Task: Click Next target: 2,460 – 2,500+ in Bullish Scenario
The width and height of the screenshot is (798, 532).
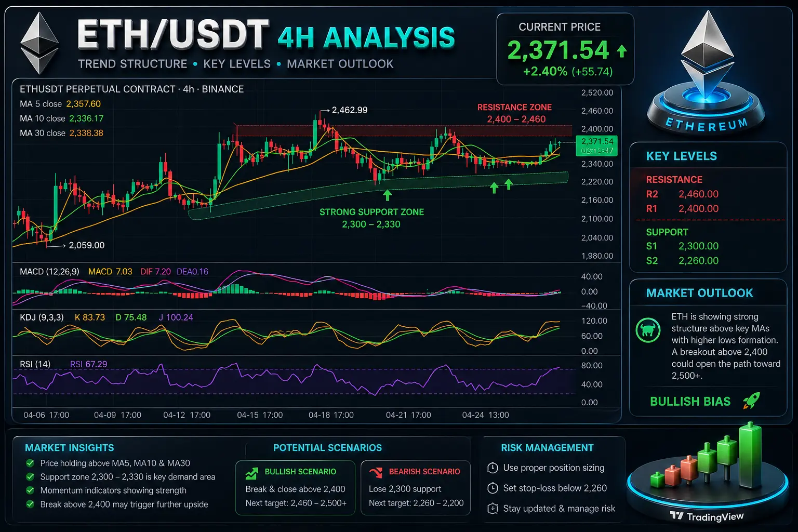Action: tap(296, 503)
